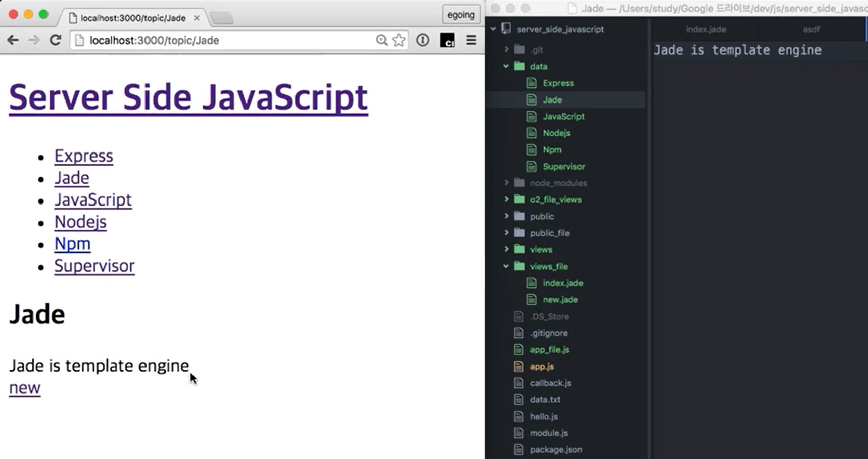This screenshot has height=459, width=868.
Task: Open data.txt in the tree
Action: (x=545, y=399)
